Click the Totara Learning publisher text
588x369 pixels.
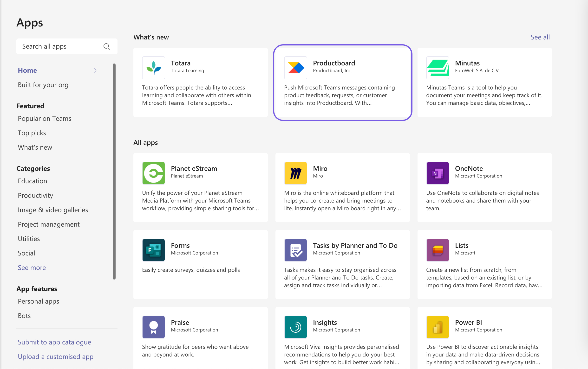(x=187, y=70)
